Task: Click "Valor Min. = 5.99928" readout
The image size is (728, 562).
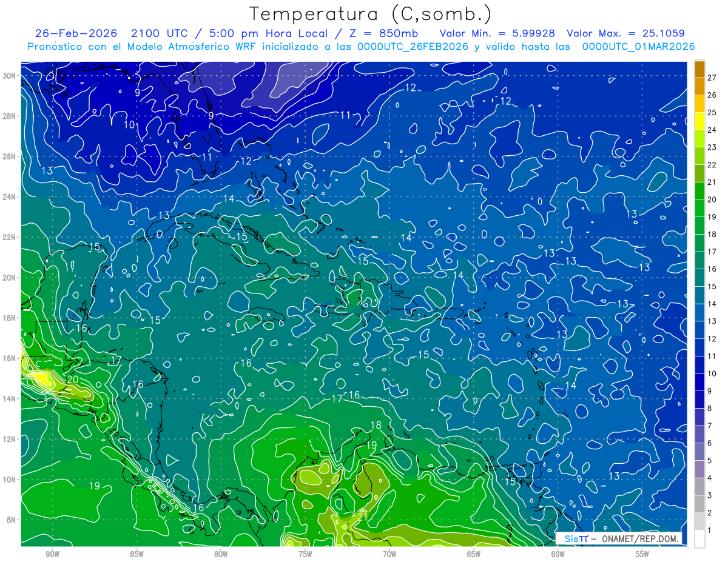Action: click(497, 33)
